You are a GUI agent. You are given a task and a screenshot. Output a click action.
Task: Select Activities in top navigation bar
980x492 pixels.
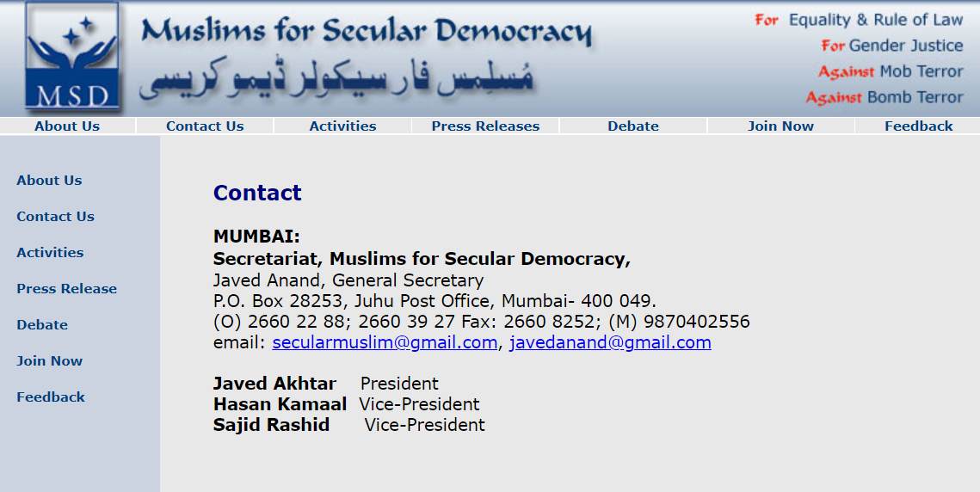point(342,126)
